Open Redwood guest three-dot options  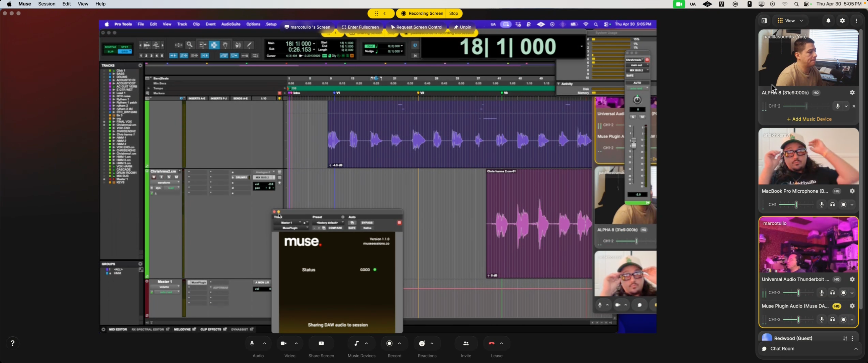[x=852, y=338]
